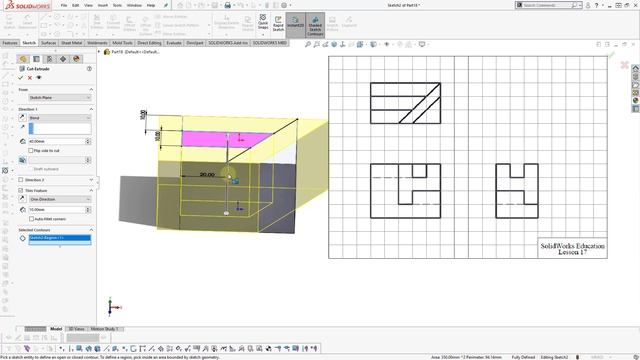Open the Quick Snaps dropdown arrow

point(263,34)
